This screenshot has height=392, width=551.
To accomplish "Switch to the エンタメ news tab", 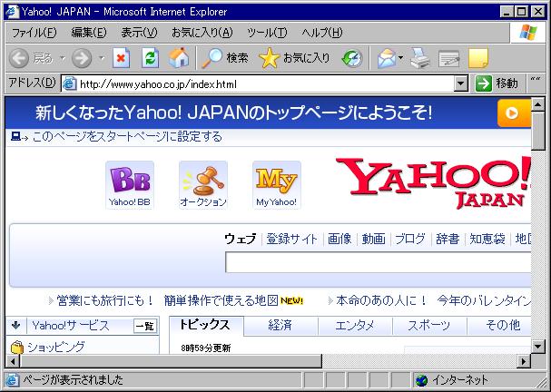I will coord(355,326).
